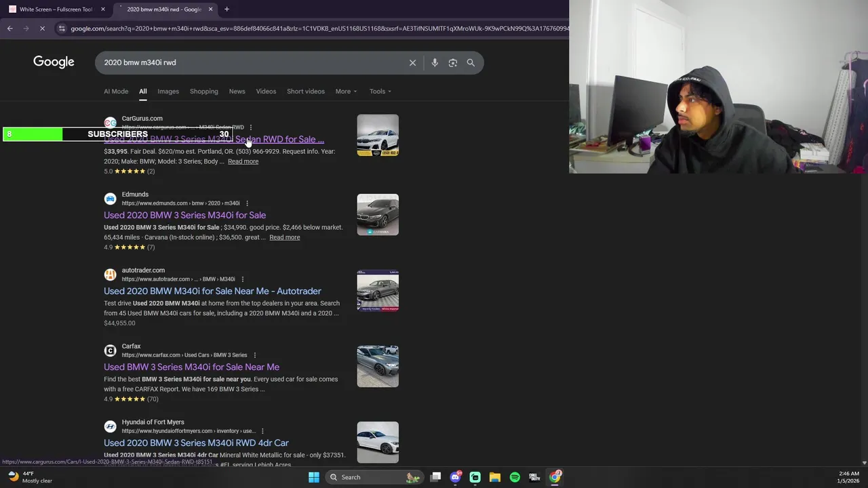The width and height of the screenshot is (868, 488).
Task: Open the Streamlabs taskbar icon
Action: point(475,477)
